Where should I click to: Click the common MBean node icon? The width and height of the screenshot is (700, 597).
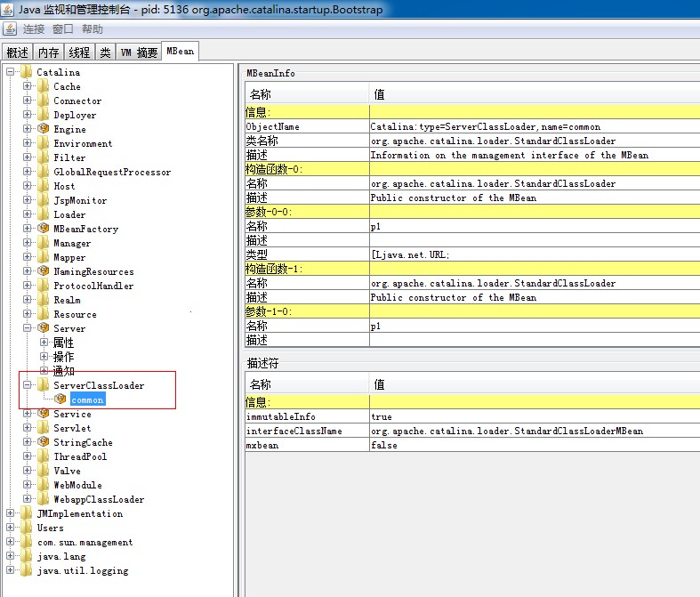pyautogui.click(x=60, y=399)
